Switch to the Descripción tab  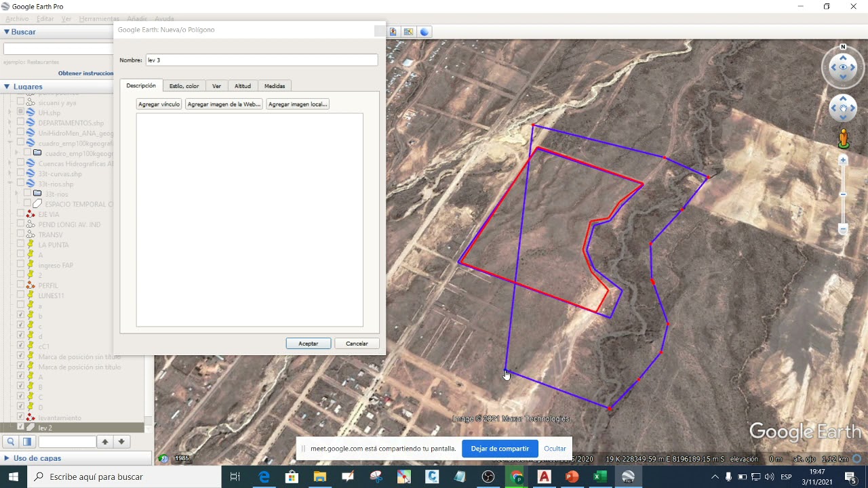141,86
